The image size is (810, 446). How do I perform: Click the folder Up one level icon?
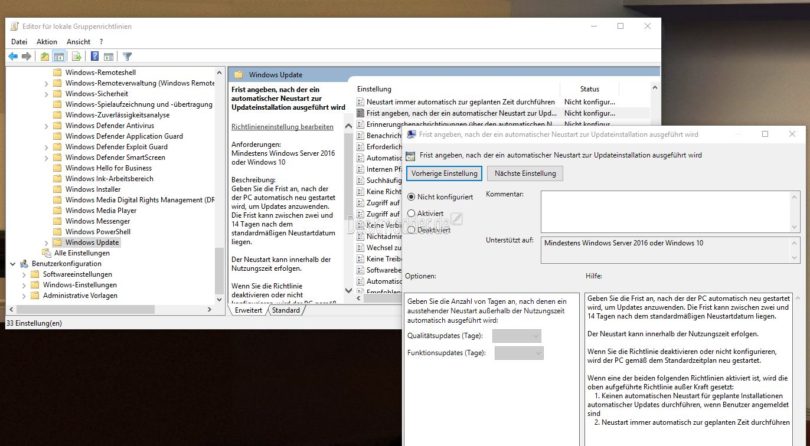click(x=46, y=56)
